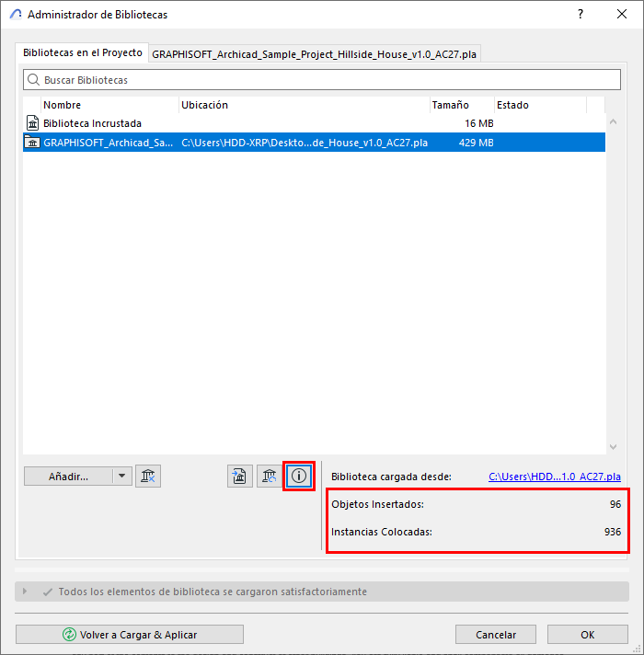Open the Añadir dropdown arrow

pyautogui.click(x=122, y=476)
